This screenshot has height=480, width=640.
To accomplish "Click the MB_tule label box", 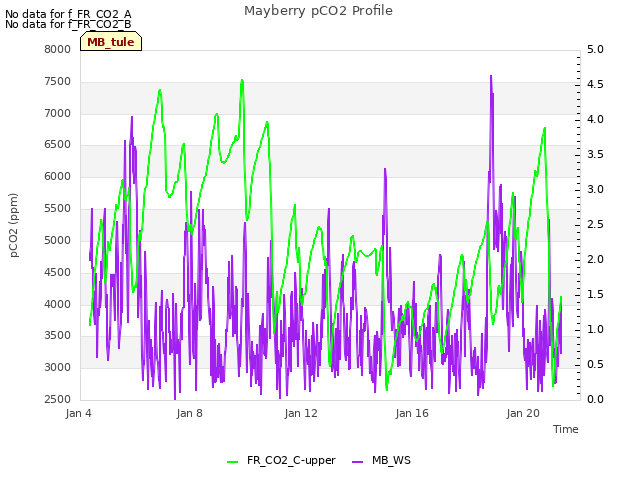I will click(111, 42).
